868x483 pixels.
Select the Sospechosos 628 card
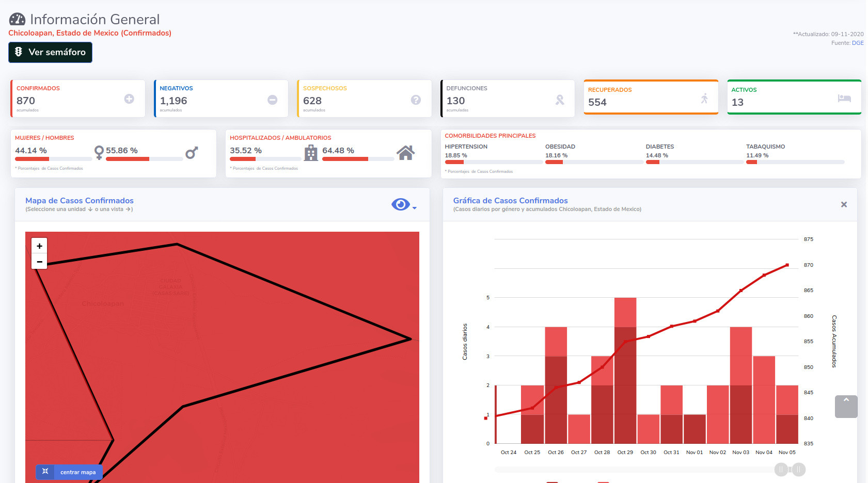[365, 99]
